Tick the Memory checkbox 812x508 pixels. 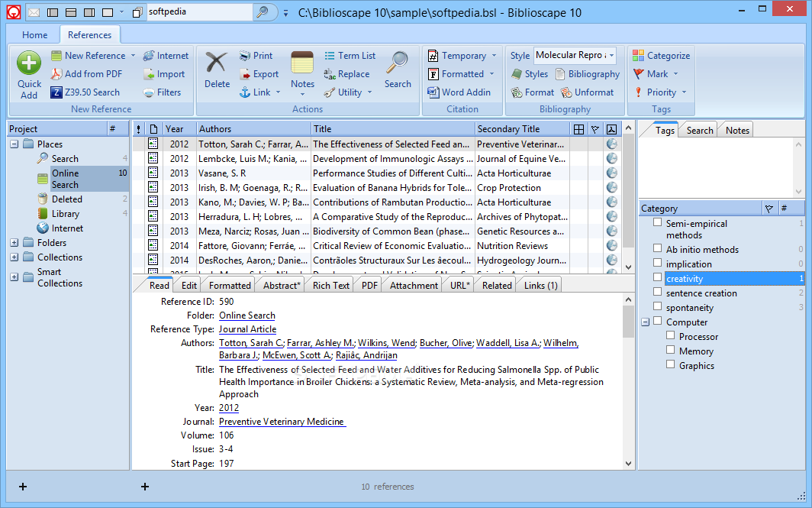tap(671, 350)
